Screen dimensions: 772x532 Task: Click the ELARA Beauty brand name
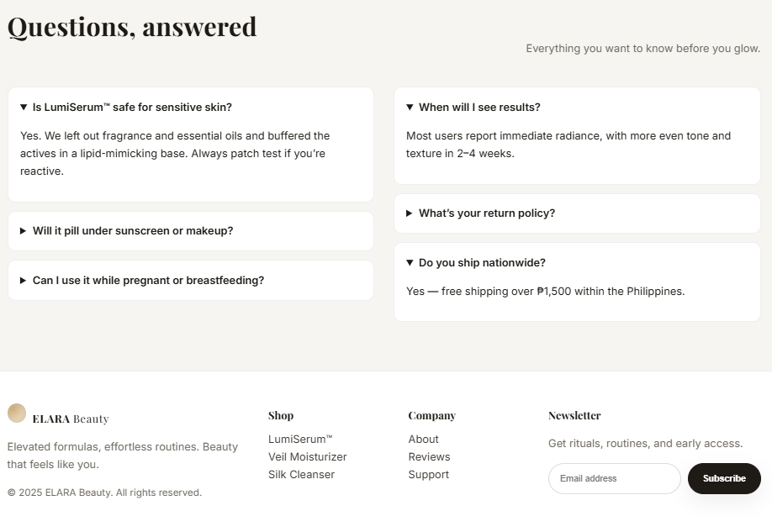pyautogui.click(x=71, y=419)
